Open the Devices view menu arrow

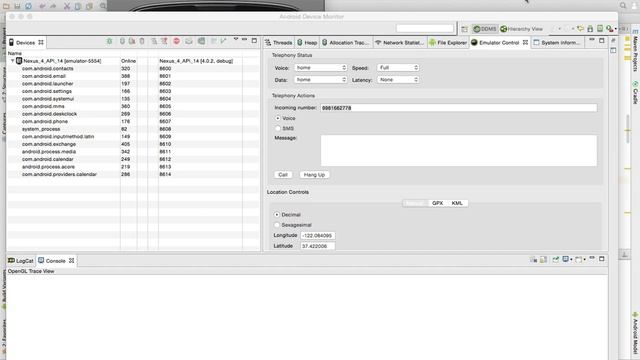[x=236, y=40]
